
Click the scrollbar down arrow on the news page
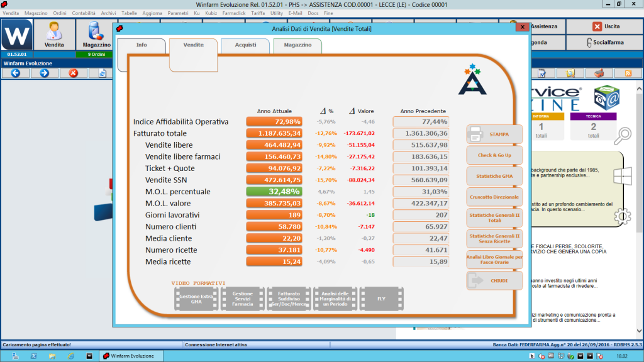pyautogui.click(x=639, y=331)
